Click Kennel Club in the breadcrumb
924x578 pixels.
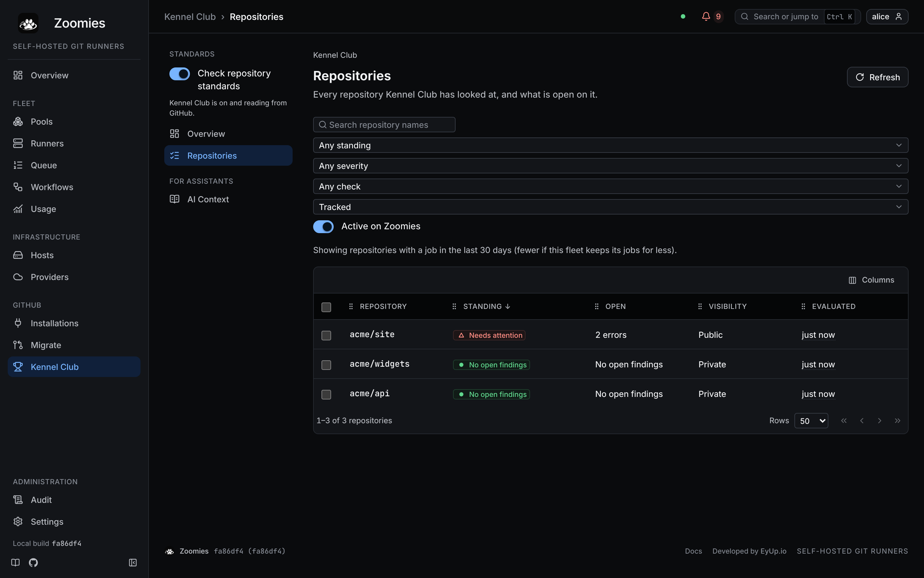coord(190,16)
